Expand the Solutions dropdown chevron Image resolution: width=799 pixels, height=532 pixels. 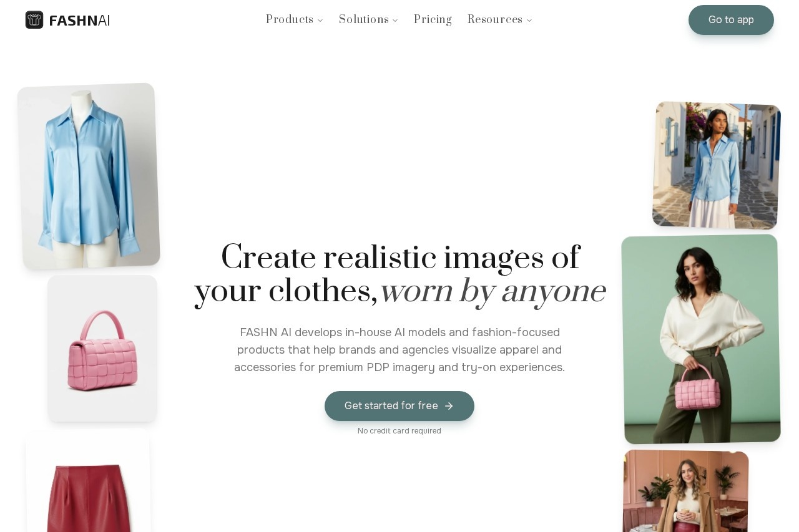pyautogui.click(x=395, y=21)
